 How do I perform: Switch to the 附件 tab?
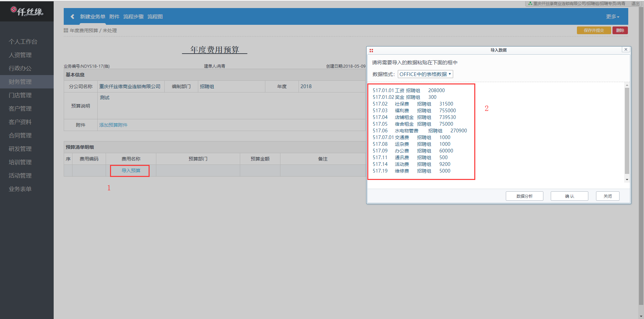(114, 17)
